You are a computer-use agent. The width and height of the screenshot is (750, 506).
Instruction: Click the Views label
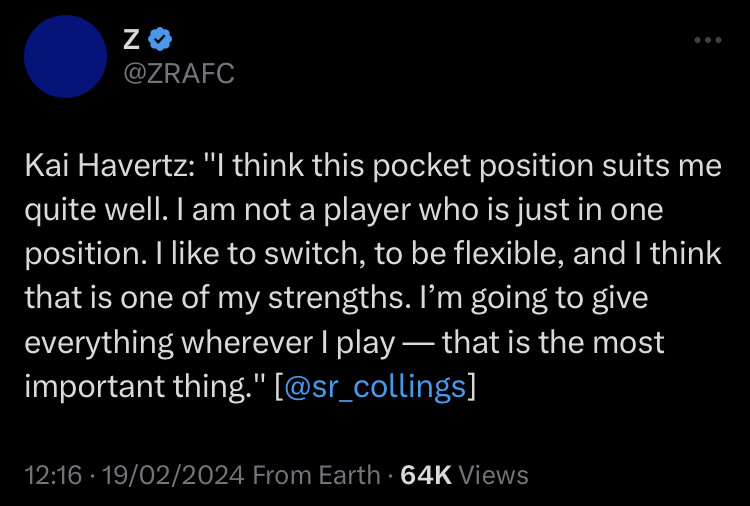click(x=496, y=475)
